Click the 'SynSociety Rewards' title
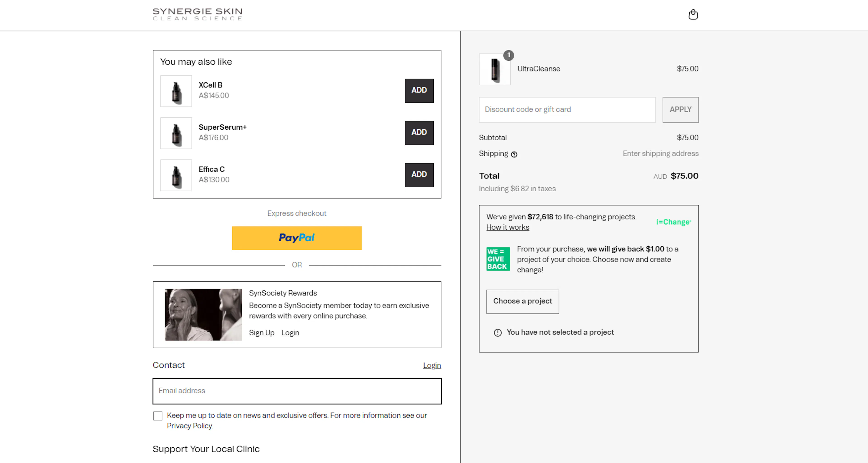 283,293
